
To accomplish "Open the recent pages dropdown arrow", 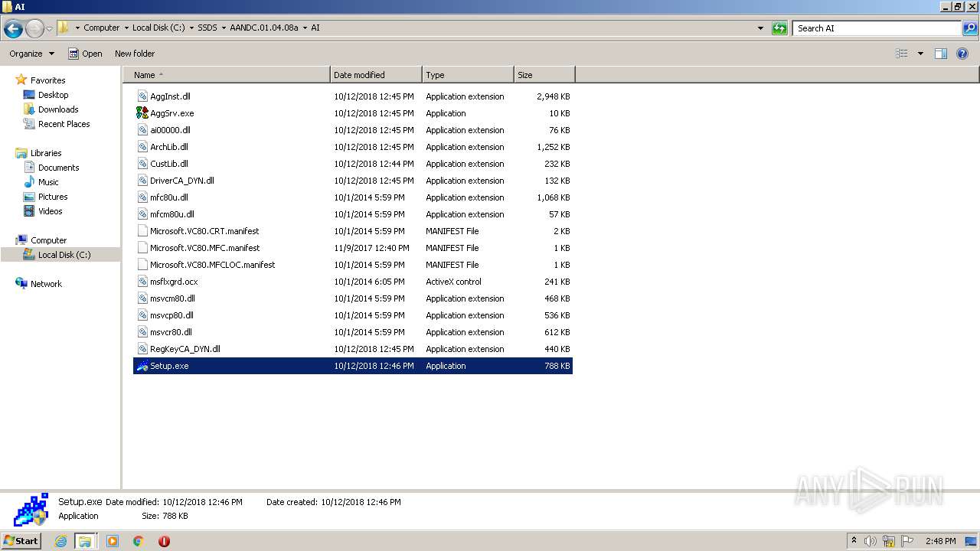I will 49,28.
